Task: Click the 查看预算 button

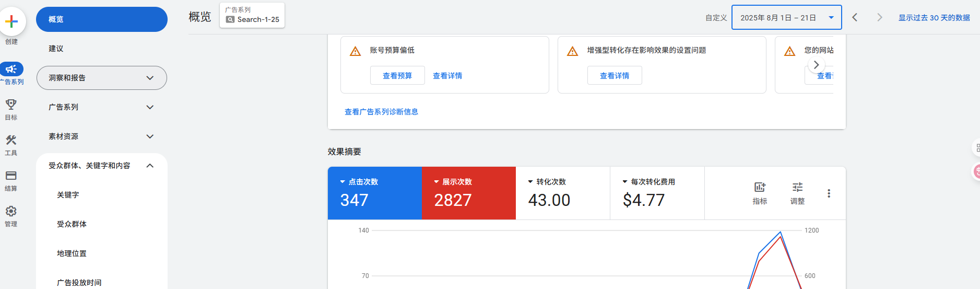Action: click(397, 76)
